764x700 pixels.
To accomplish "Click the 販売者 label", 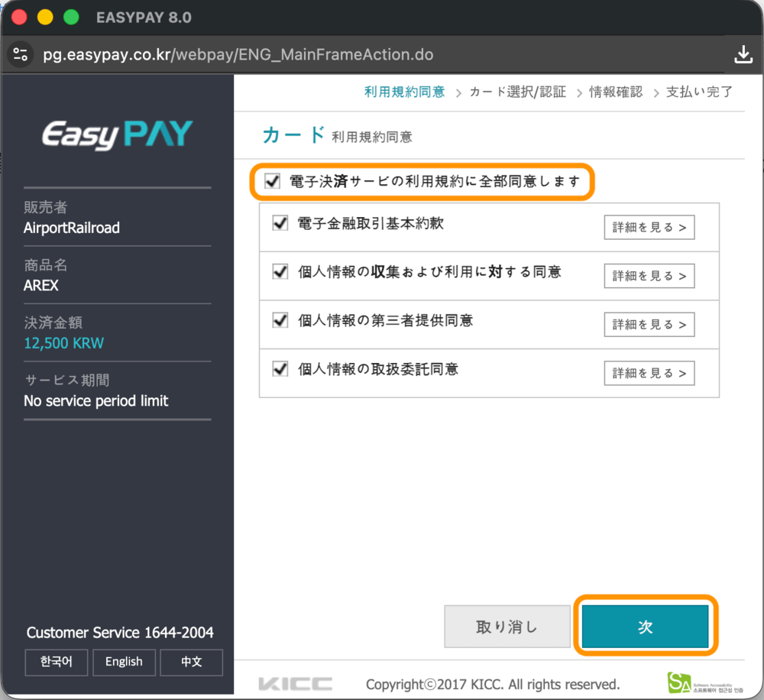I will [46, 207].
